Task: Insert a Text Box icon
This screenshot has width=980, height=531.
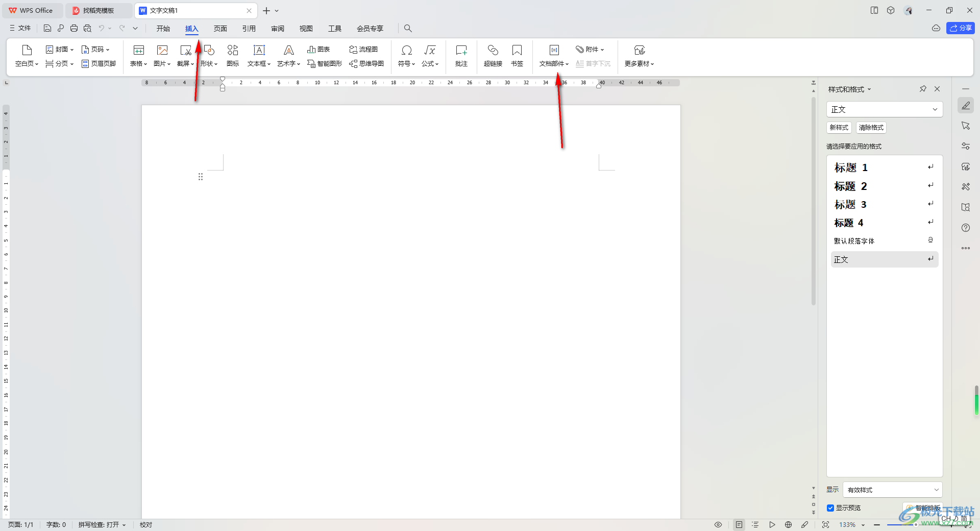Action: (259, 50)
